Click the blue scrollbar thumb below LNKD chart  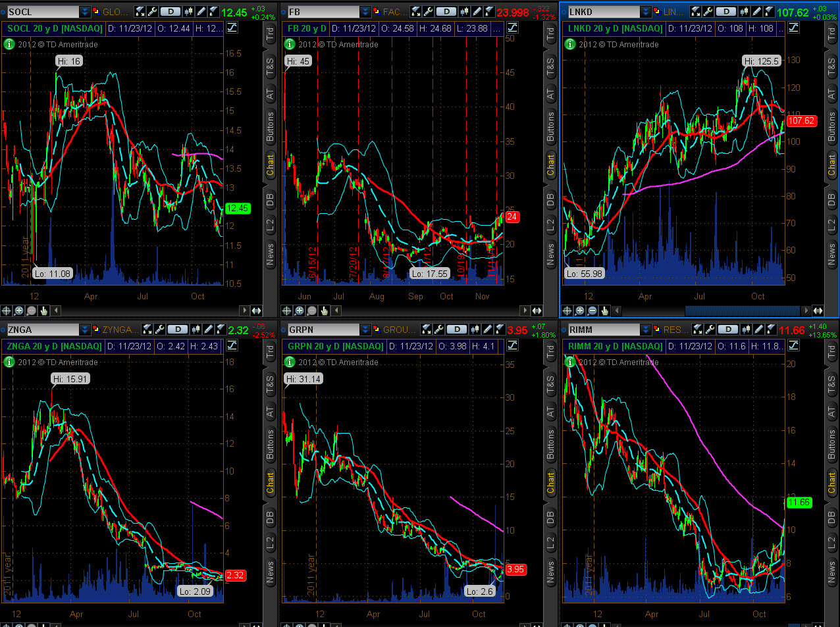point(743,311)
